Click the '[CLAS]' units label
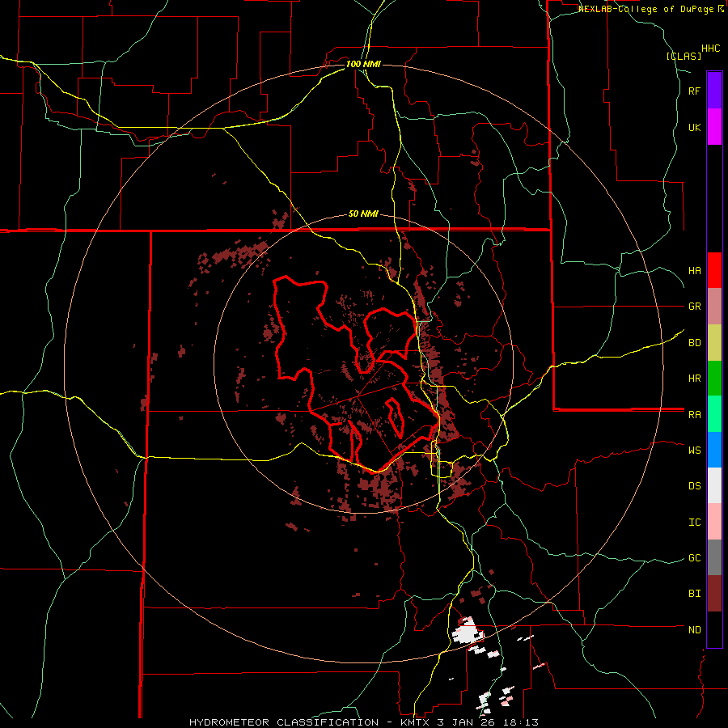728x728 pixels. (x=684, y=56)
